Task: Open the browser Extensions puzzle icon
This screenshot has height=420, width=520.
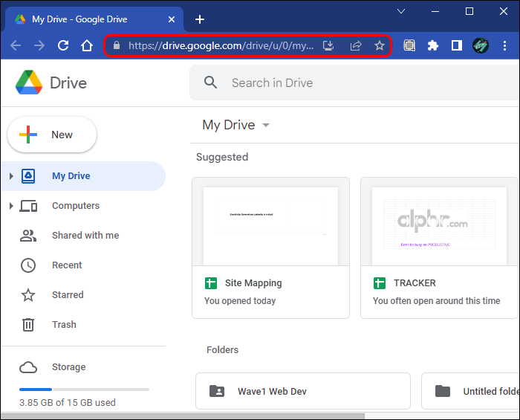Action: pos(433,45)
